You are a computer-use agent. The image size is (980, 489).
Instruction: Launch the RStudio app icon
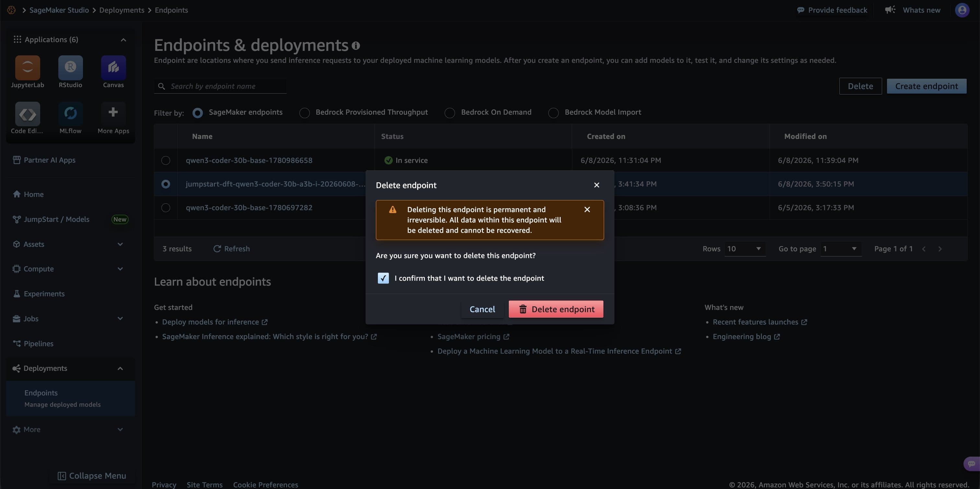(x=70, y=68)
